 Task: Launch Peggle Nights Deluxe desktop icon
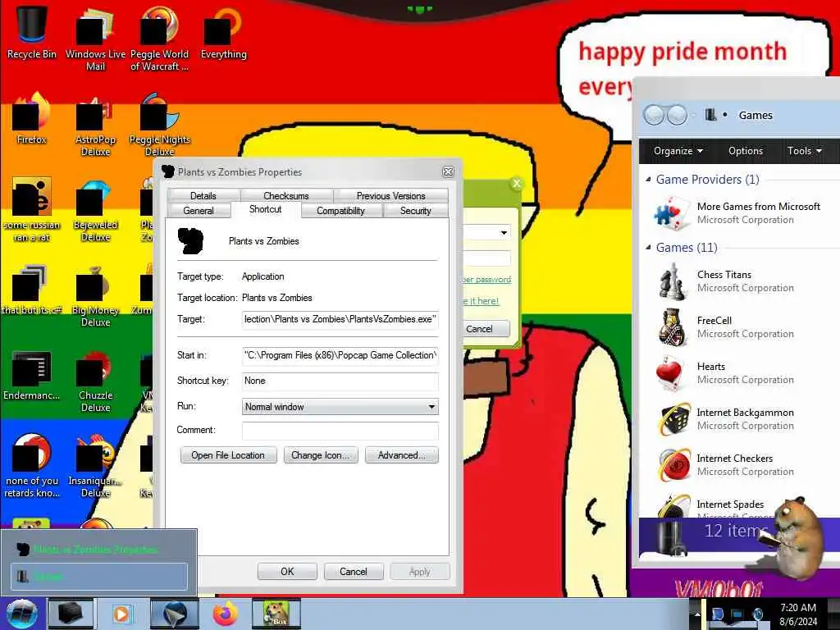[159, 125]
